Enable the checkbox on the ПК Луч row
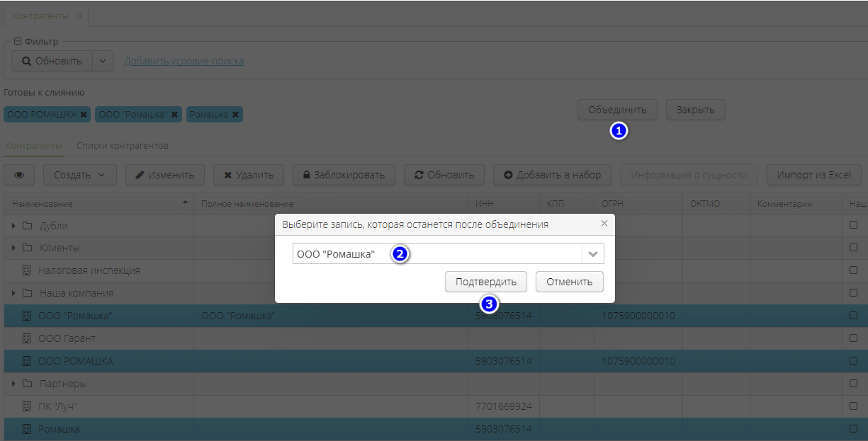The image size is (868, 441). click(854, 406)
